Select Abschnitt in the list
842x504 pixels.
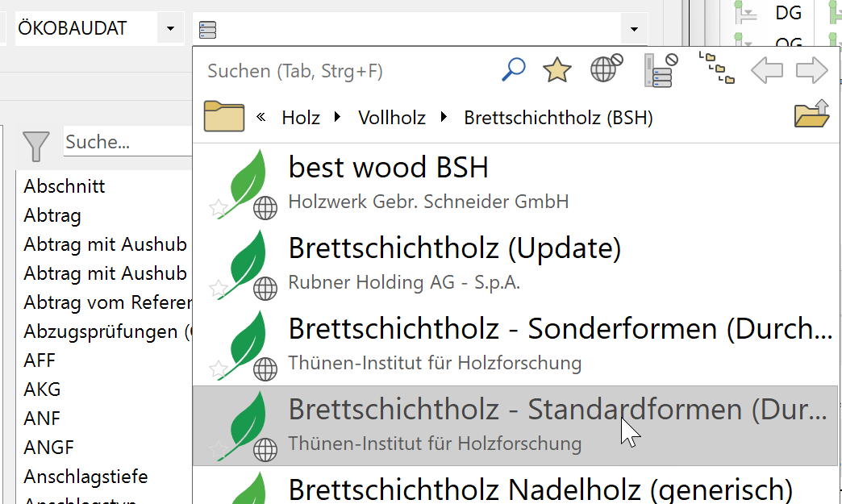pyautogui.click(x=65, y=186)
